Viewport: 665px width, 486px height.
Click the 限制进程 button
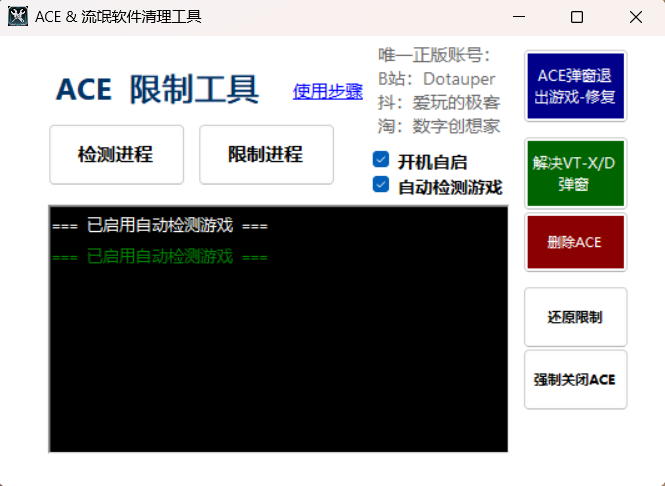(266, 155)
